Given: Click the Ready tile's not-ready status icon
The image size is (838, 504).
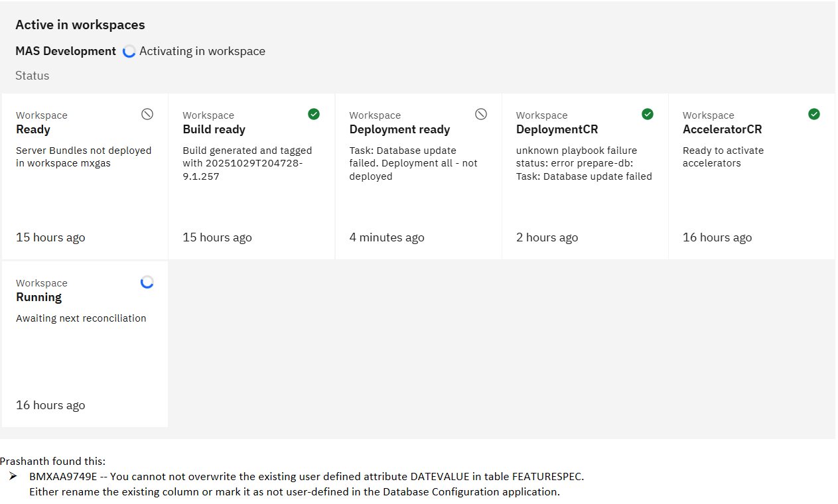Looking at the screenshot, I should pos(147,114).
